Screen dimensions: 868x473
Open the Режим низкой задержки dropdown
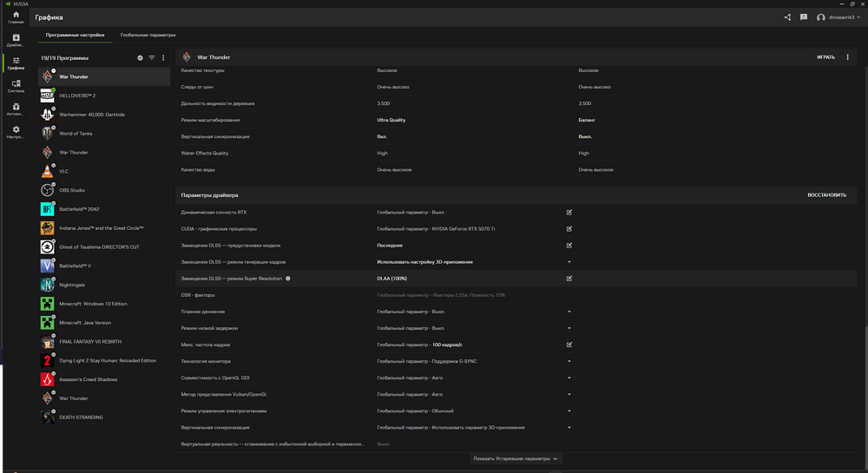[x=569, y=328]
